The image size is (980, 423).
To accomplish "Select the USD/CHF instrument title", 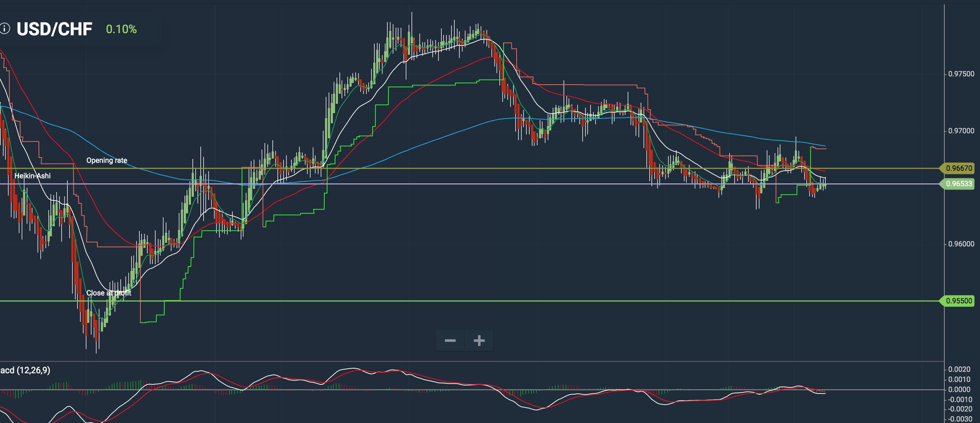I will point(54,29).
